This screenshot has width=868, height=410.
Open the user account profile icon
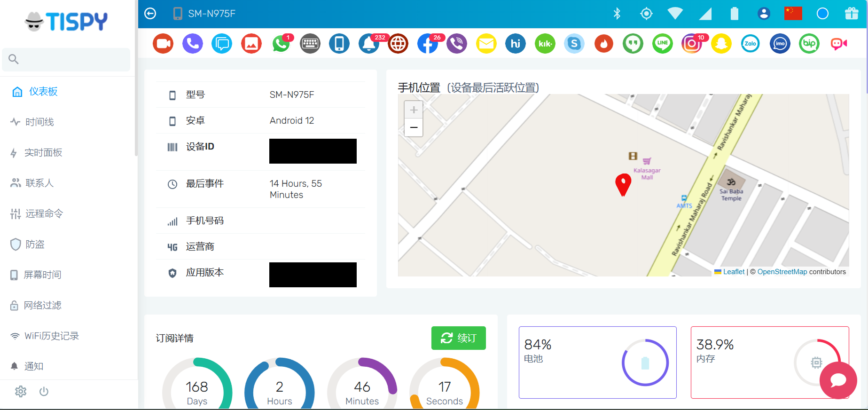coord(764,14)
